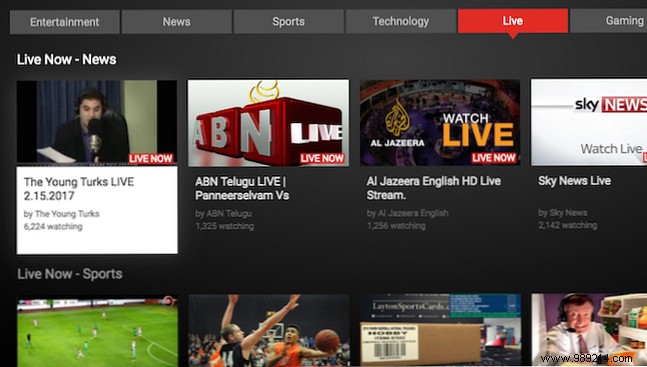
Task: Click the '1,325 watching' count
Action: tap(224, 226)
